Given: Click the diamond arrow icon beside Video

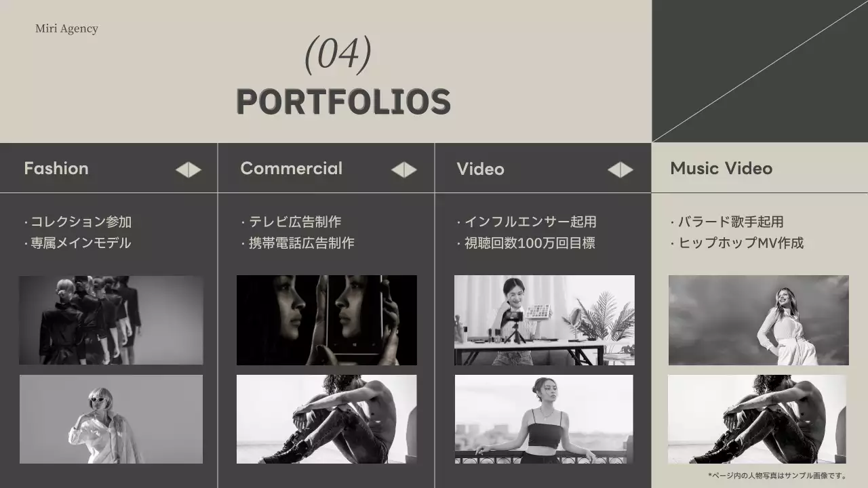Looking at the screenshot, I should pyautogui.click(x=620, y=169).
